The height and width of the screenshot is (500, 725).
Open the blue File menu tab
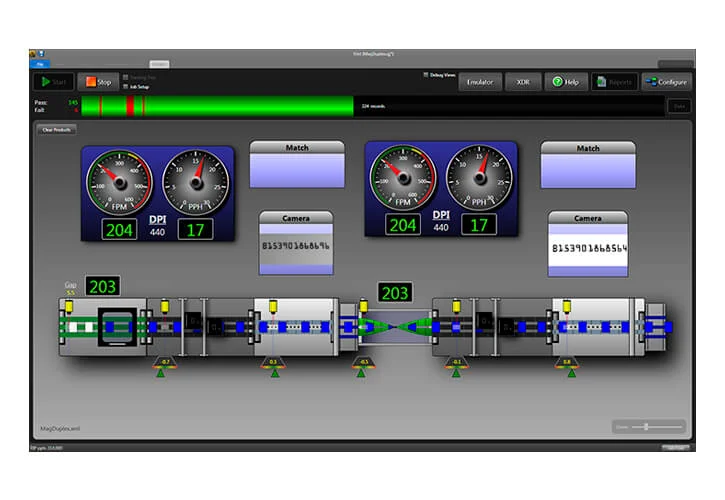(x=40, y=64)
